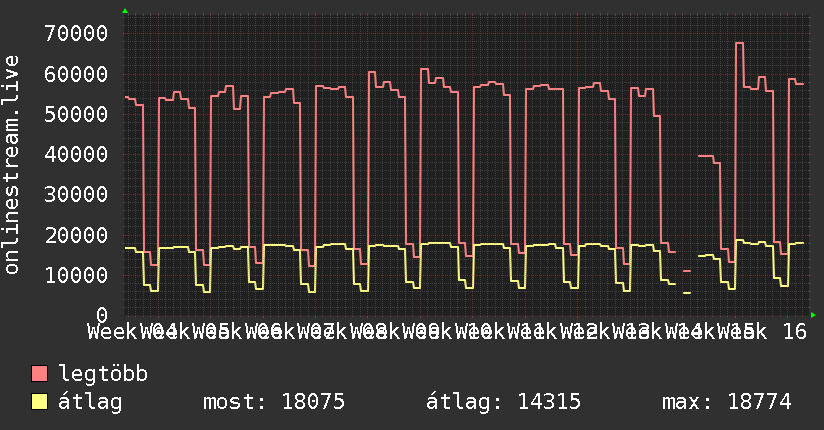Click the onlinestream.live vertical axis title
Viewport: 824px width, 430px height.
pyautogui.click(x=11, y=165)
